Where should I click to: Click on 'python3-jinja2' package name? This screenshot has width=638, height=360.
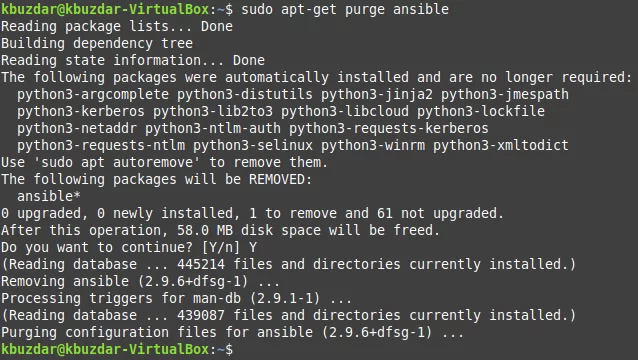[x=377, y=94]
